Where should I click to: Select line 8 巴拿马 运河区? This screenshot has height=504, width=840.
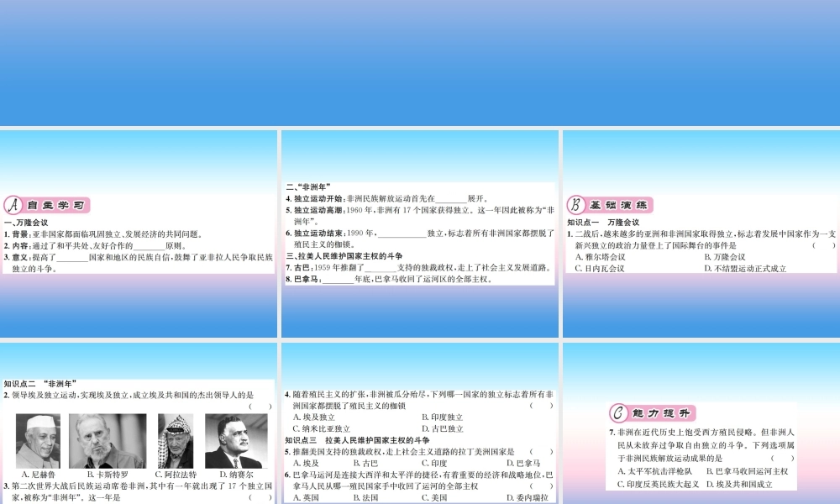(390, 279)
